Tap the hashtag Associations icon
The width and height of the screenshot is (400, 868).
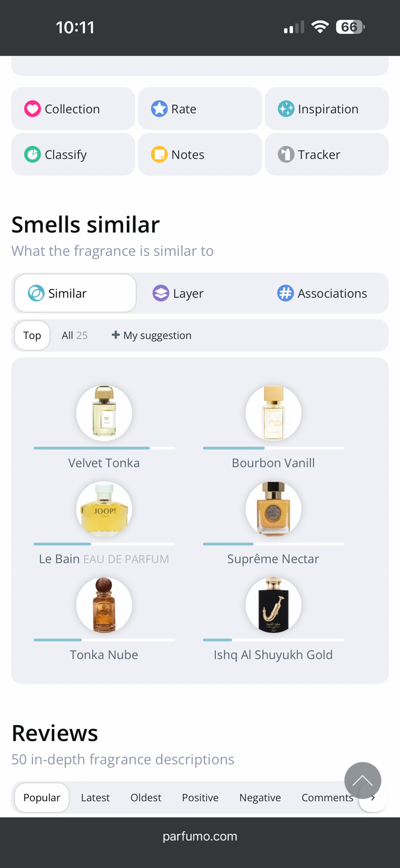(x=285, y=293)
